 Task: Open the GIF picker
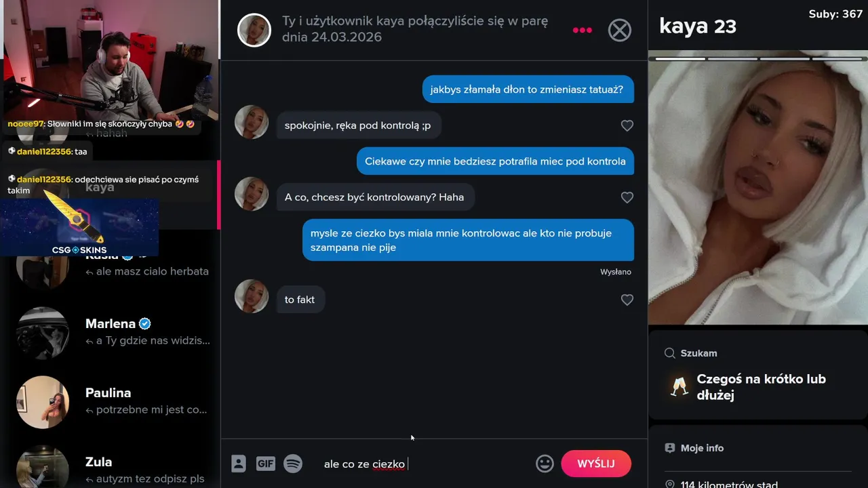[265, 464]
